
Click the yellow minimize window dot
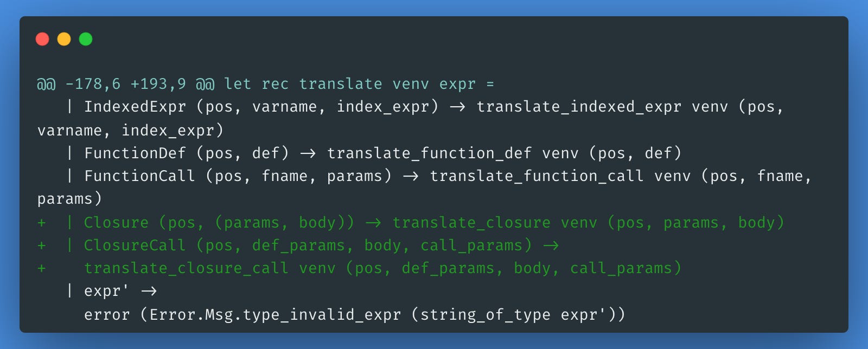pyautogui.click(x=64, y=39)
